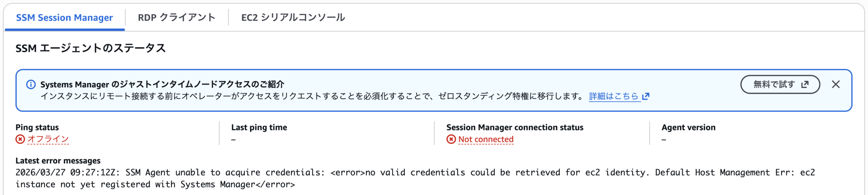Switch to the SSM Session Manager tab
Image resolution: width=868 pixels, height=195 pixels.
(x=64, y=18)
